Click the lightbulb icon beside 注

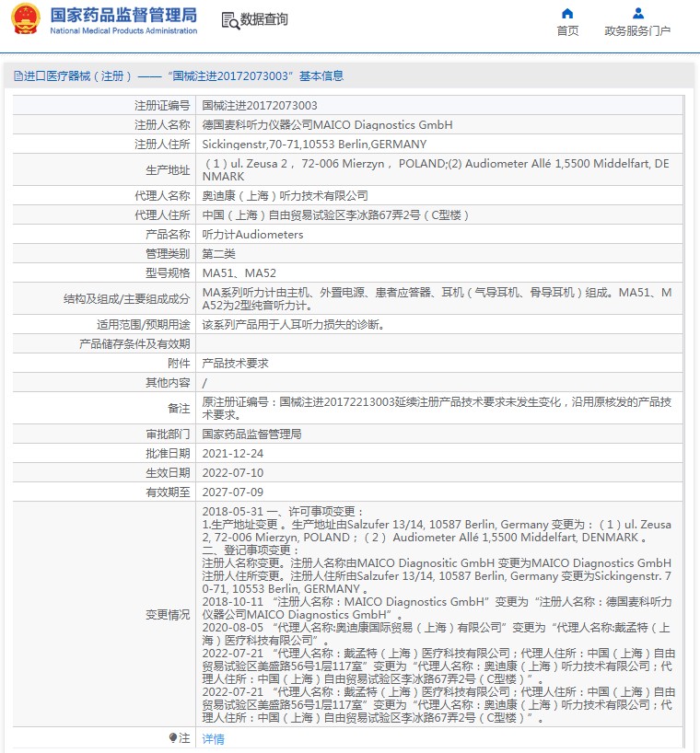(172, 738)
